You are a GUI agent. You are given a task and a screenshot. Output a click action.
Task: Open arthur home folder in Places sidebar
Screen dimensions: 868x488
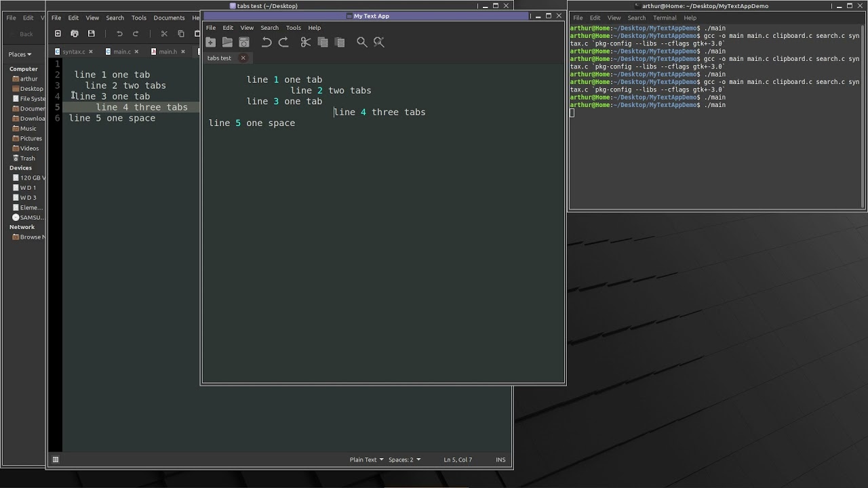(x=25, y=79)
